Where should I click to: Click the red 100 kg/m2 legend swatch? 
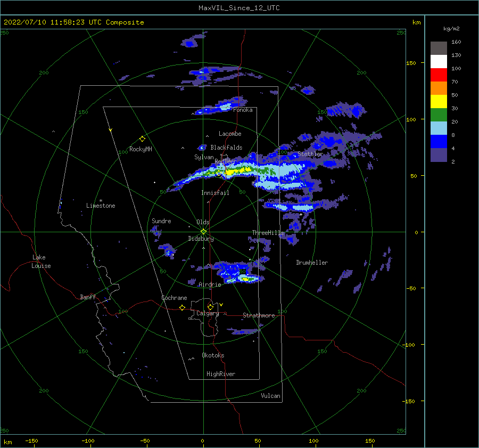[x=439, y=75]
